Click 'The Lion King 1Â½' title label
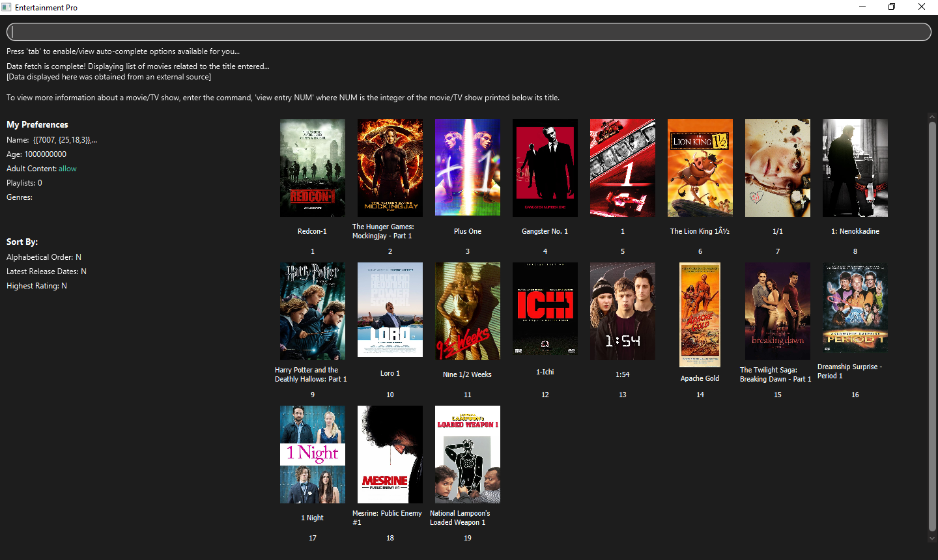Screen dimensions: 938x560 (x=700, y=231)
